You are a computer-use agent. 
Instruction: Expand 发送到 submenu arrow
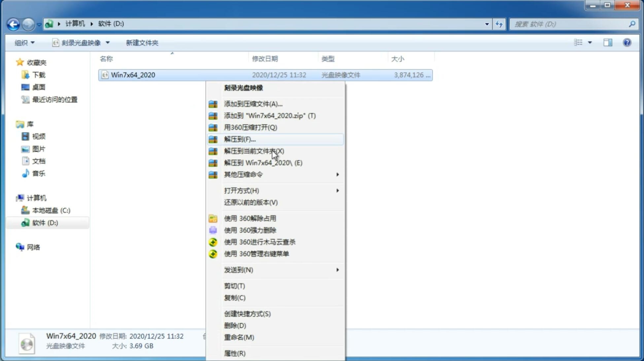(x=337, y=270)
